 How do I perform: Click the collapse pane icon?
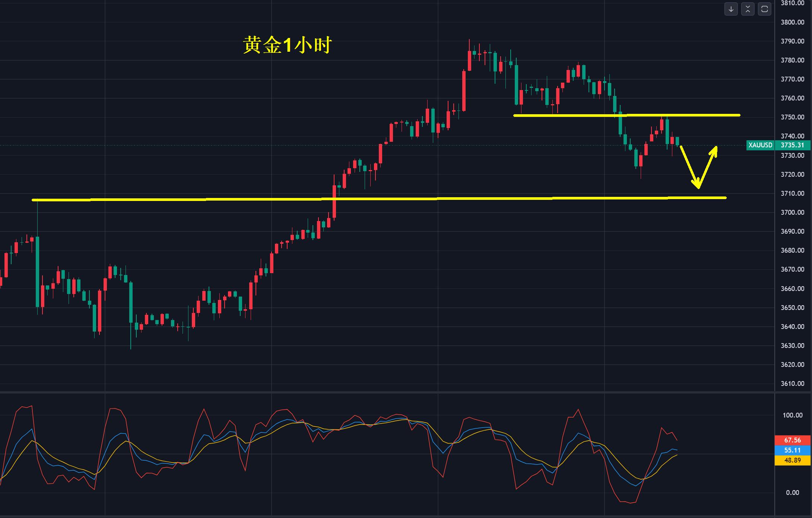(748, 9)
